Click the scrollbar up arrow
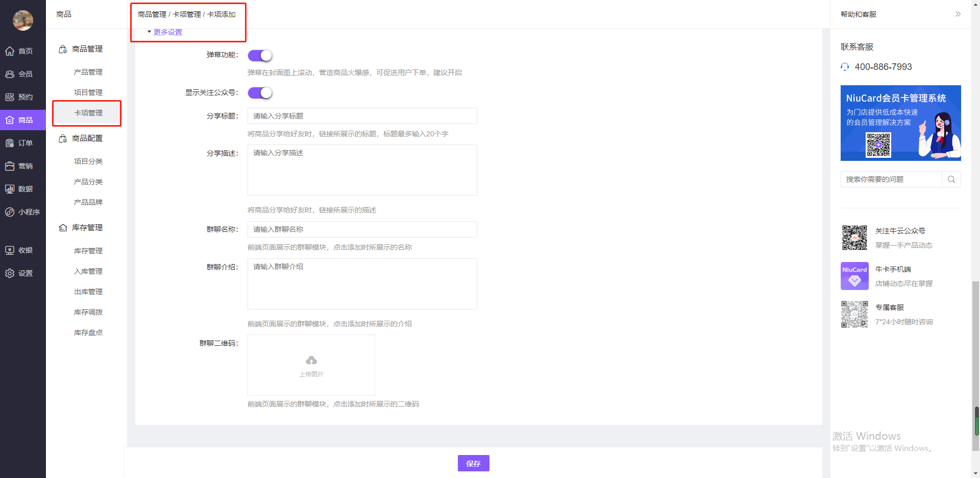The image size is (980, 478). 976,4
